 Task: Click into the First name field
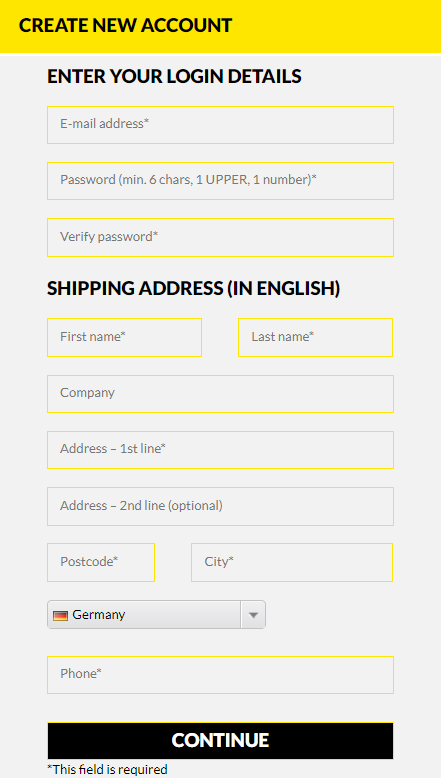point(125,338)
